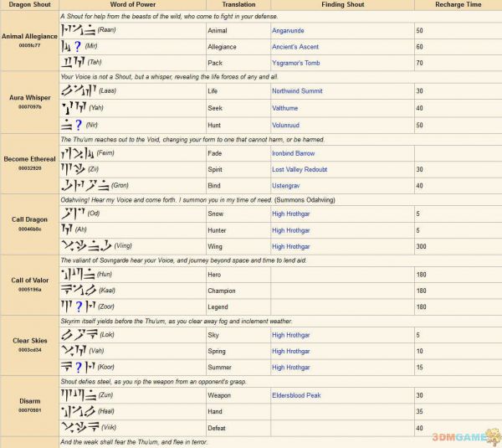Open the Northwind Summit link
Screen dimensions: 502x448
(x=297, y=91)
